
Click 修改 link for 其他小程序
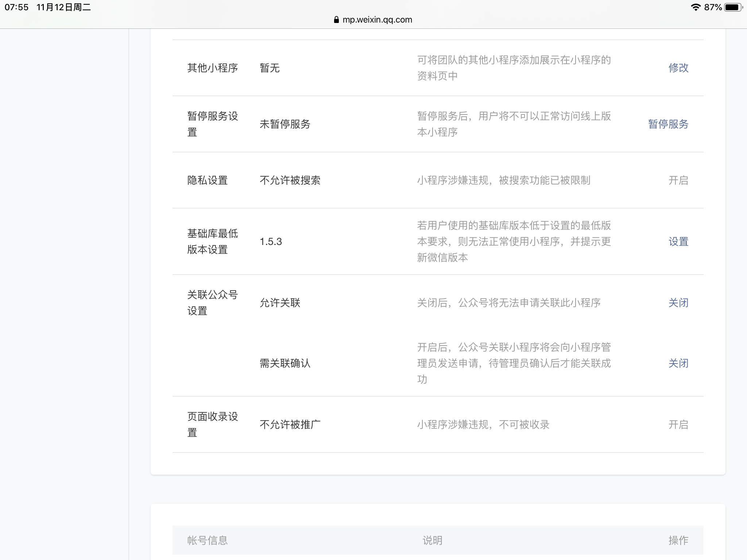tap(678, 68)
